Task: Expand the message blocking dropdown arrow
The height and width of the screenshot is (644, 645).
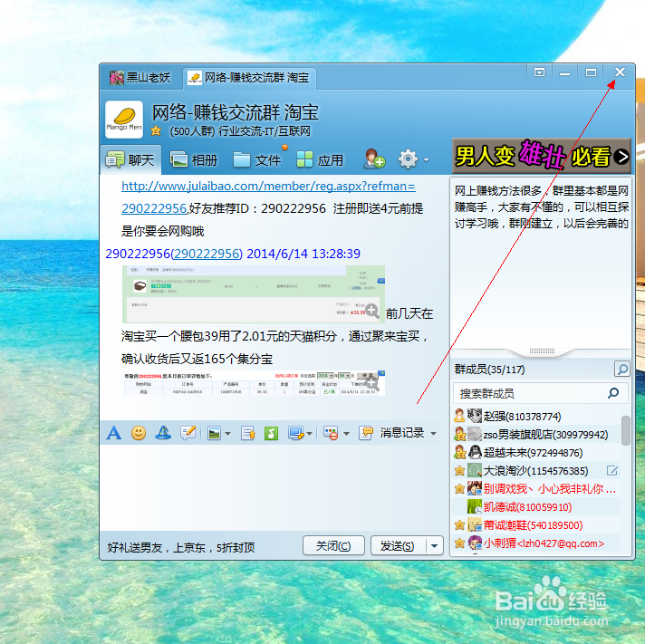Action: (346, 434)
